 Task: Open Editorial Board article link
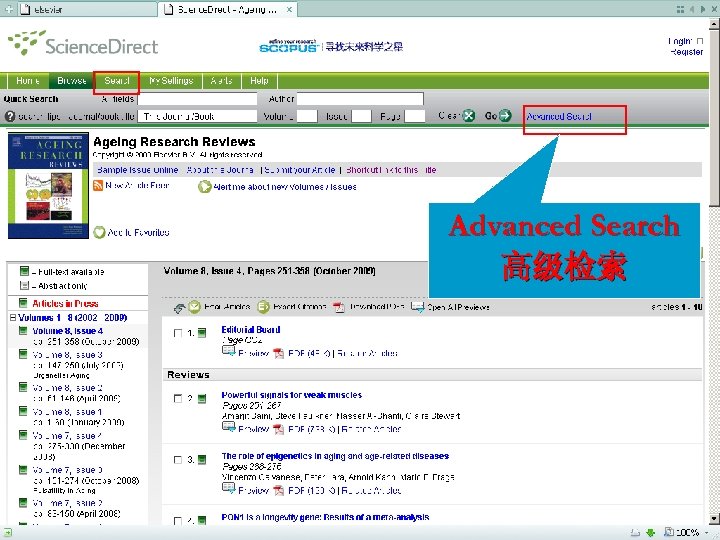click(251, 330)
